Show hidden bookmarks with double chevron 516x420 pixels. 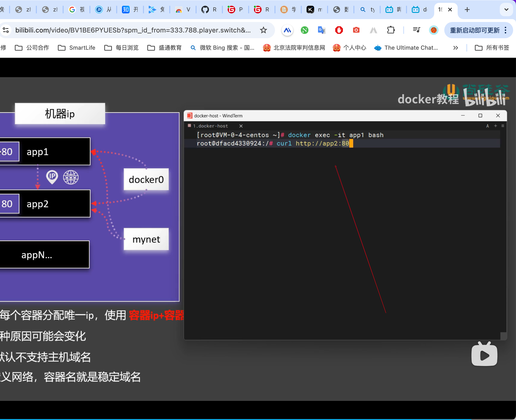[456, 48]
